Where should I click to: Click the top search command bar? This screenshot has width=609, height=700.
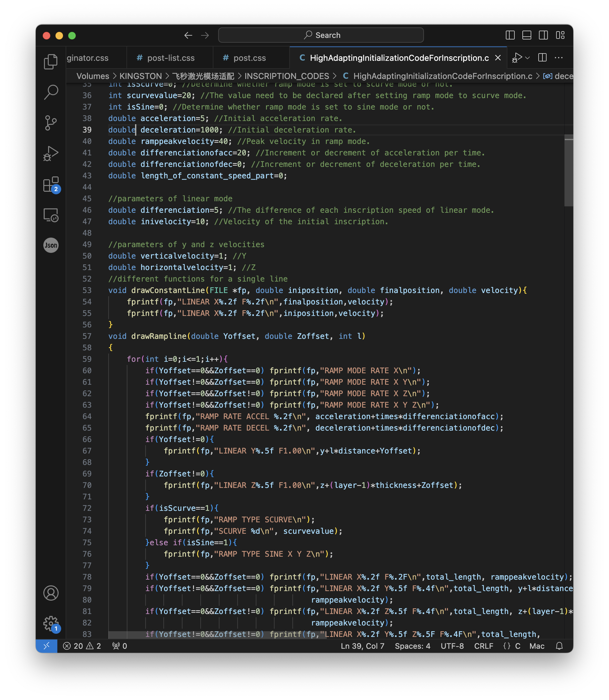coord(321,35)
